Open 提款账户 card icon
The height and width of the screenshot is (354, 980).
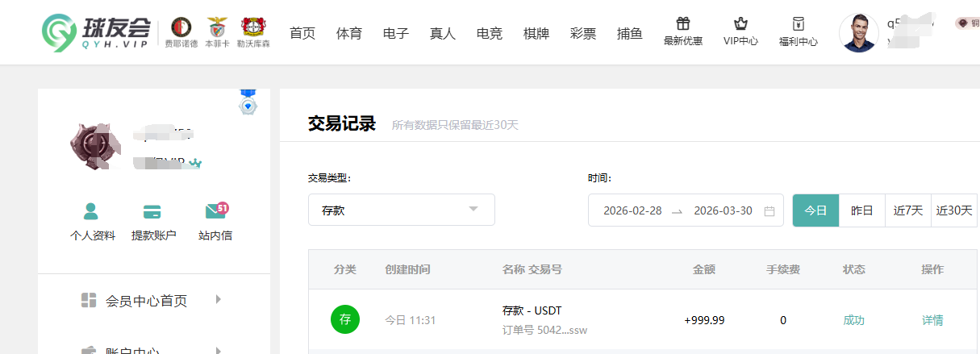click(152, 212)
